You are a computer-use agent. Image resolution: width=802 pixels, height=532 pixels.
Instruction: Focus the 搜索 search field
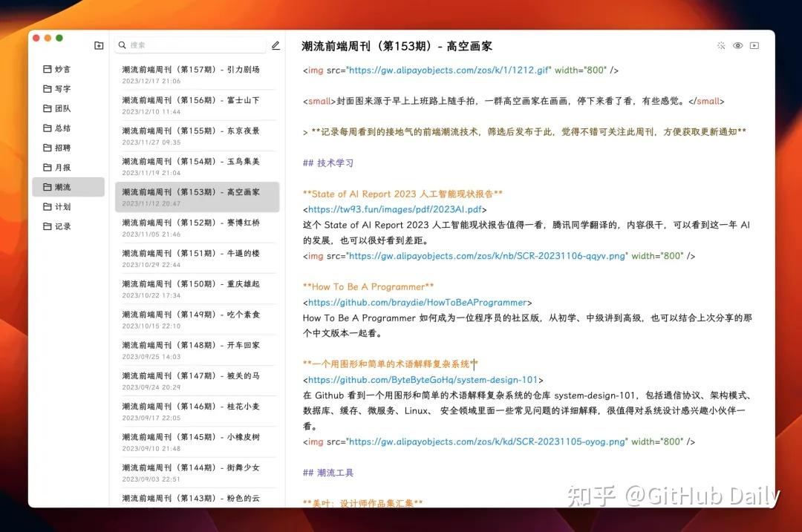193,45
